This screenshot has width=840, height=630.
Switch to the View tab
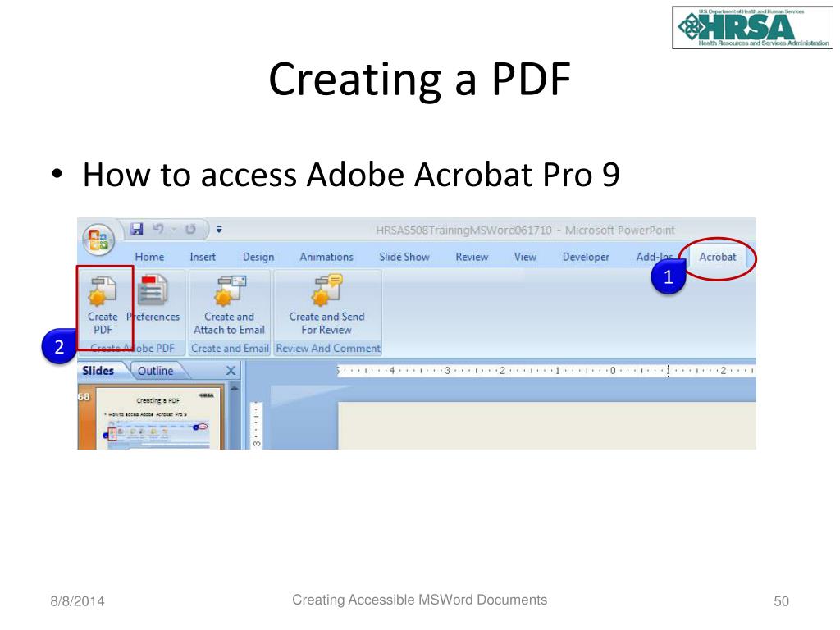tap(525, 257)
